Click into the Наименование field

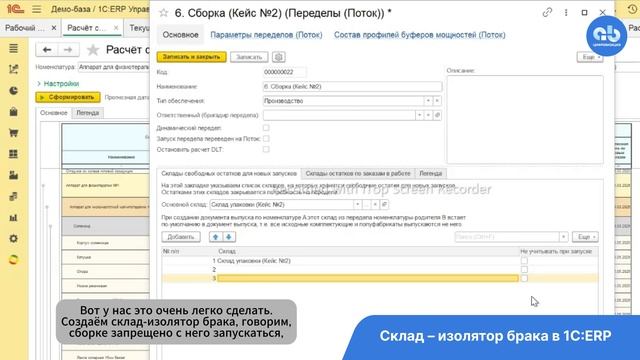pos(352,87)
